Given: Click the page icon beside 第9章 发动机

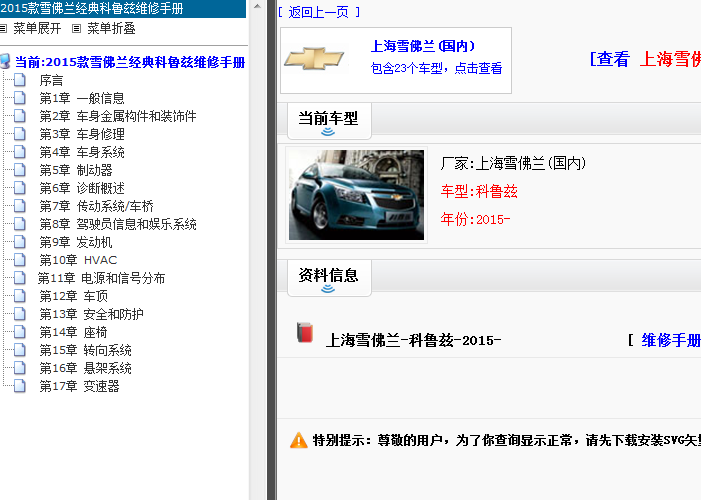Looking at the screenshot, I should 20,242.
